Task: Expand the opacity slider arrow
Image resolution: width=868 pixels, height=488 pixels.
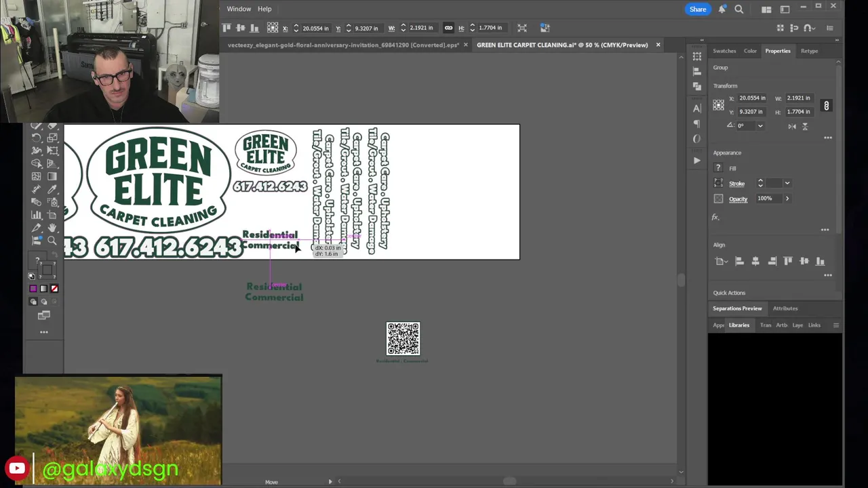Action: click(787, 199)
